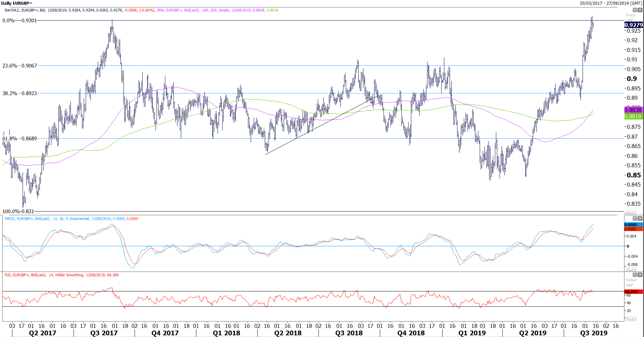Select the MACD 12, 26, 9 legend text
The height and width of the screenshot is (337, 644).
(71, 219)
